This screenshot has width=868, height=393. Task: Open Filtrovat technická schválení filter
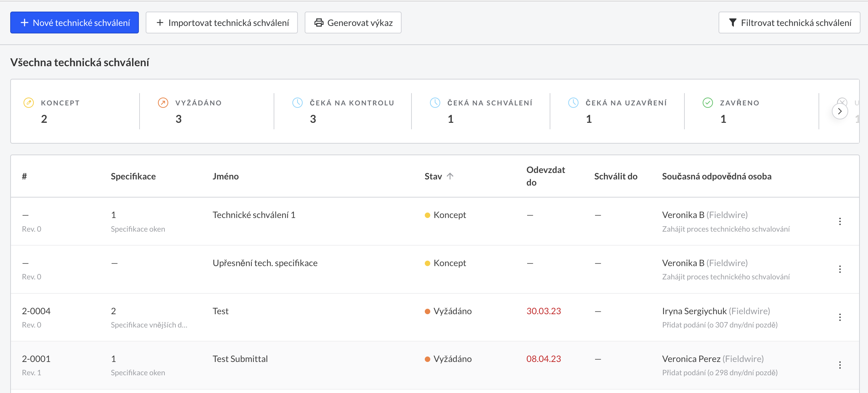pos(789,23)
